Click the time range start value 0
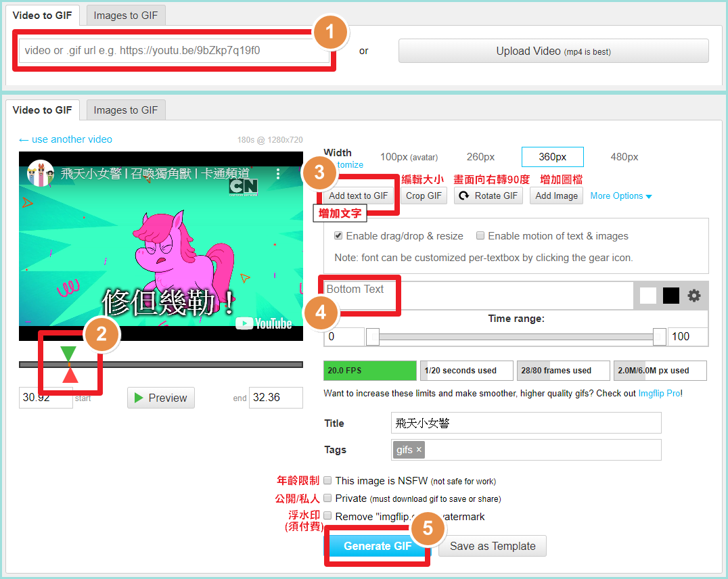Screen dimensions: 728x579 coord(344,337)
